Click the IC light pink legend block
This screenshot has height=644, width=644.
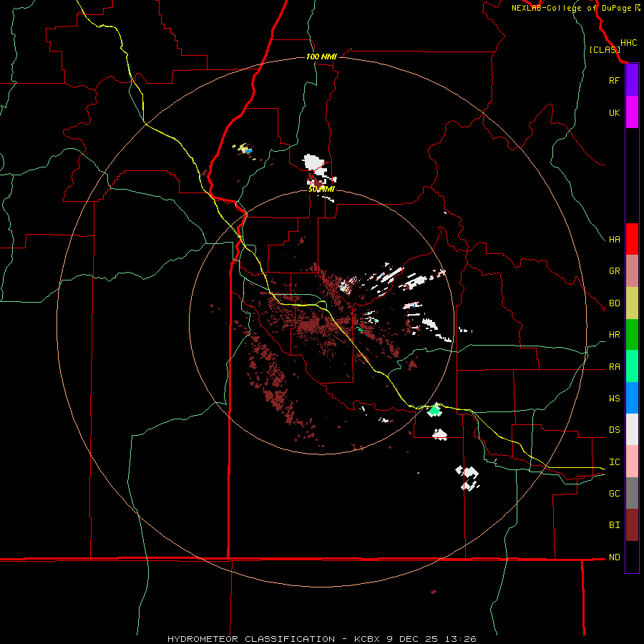(x=632, y=462)
